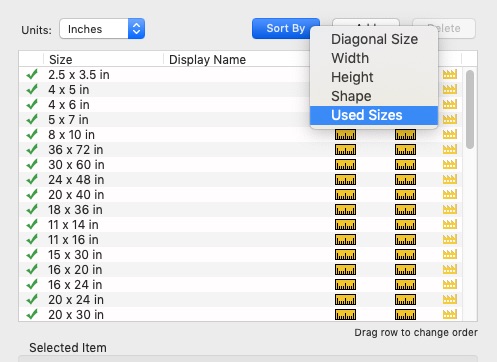The height and width of the screenshot is (362, 497).
Task: Toggle the green checkmark for 2.5 x 3.5 in
Action: tap(32, 74)
